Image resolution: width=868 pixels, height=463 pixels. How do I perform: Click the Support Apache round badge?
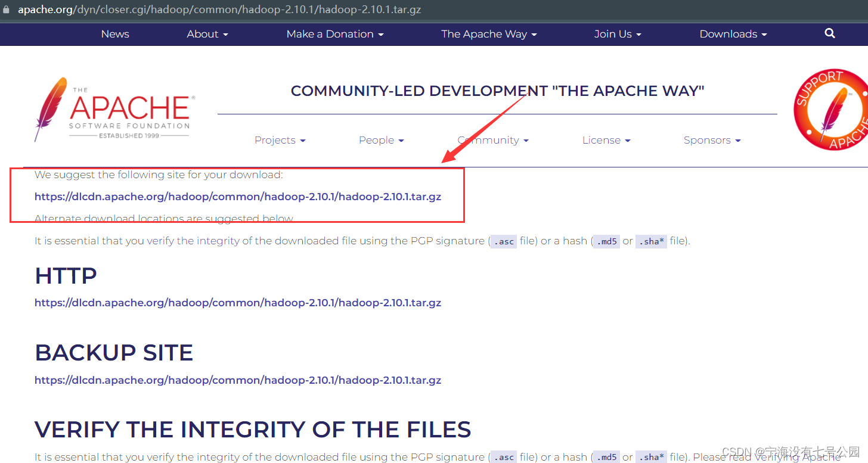831,109
